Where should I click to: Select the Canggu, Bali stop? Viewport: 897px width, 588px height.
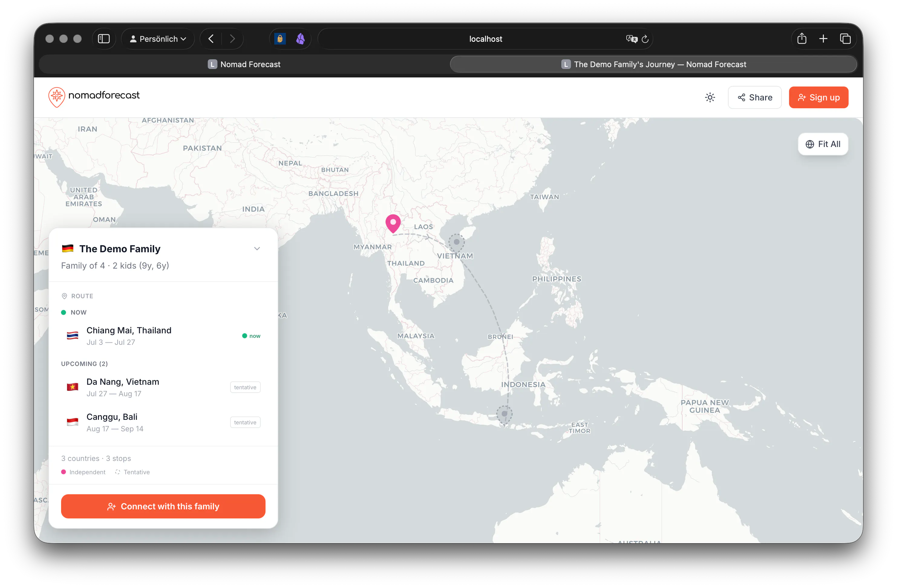coord(163,422)
